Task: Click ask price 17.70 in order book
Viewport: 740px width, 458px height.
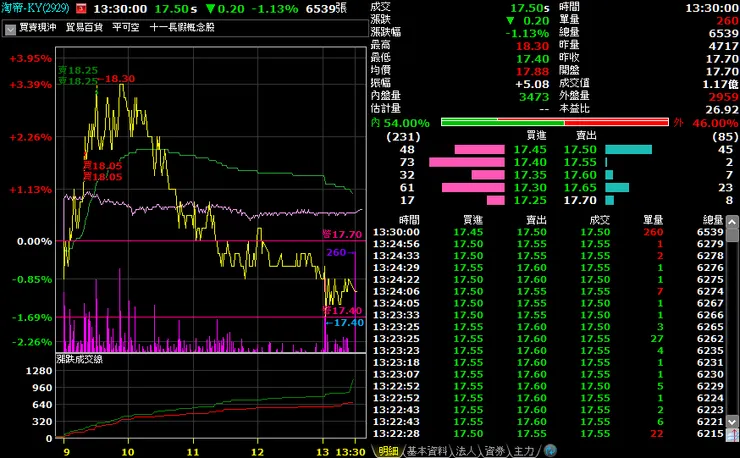Action: 580,200
